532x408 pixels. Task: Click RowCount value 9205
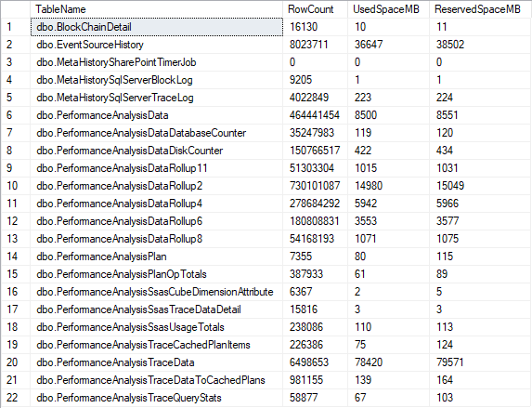[315, 80]
